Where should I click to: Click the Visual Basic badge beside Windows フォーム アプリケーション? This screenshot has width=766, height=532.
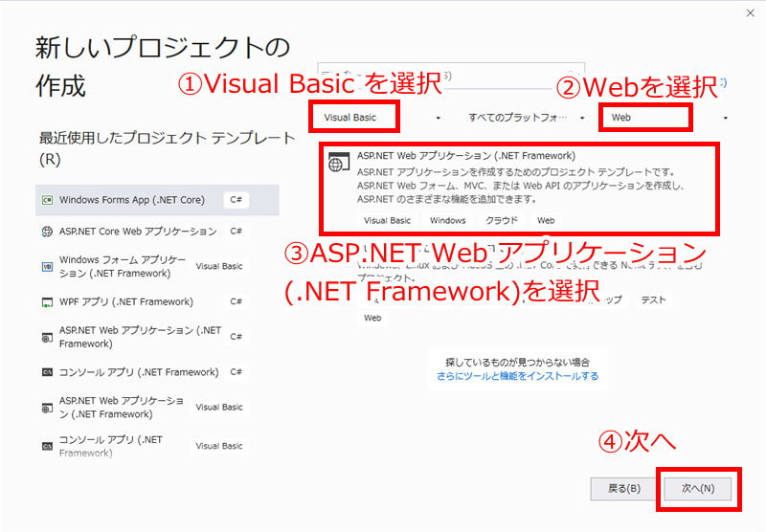coord(219,267)
